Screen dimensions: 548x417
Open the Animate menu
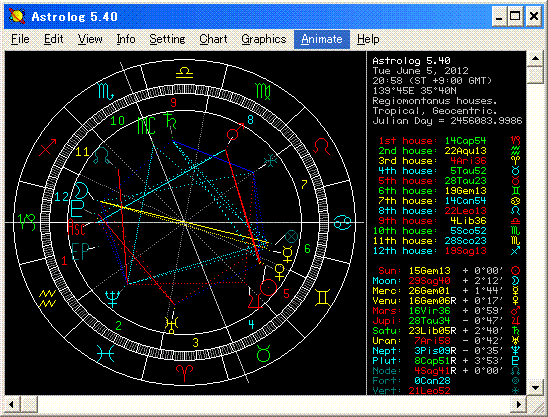click(x=322, y=39)
